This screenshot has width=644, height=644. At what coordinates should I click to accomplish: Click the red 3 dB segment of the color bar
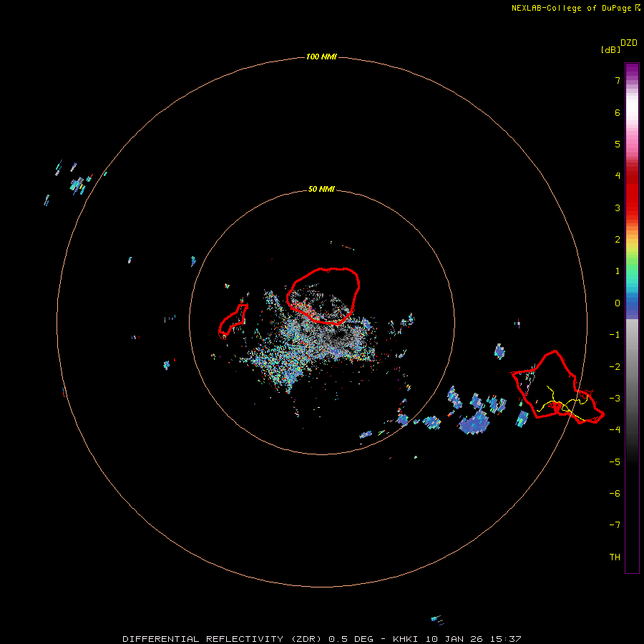(x=632, y=208)
